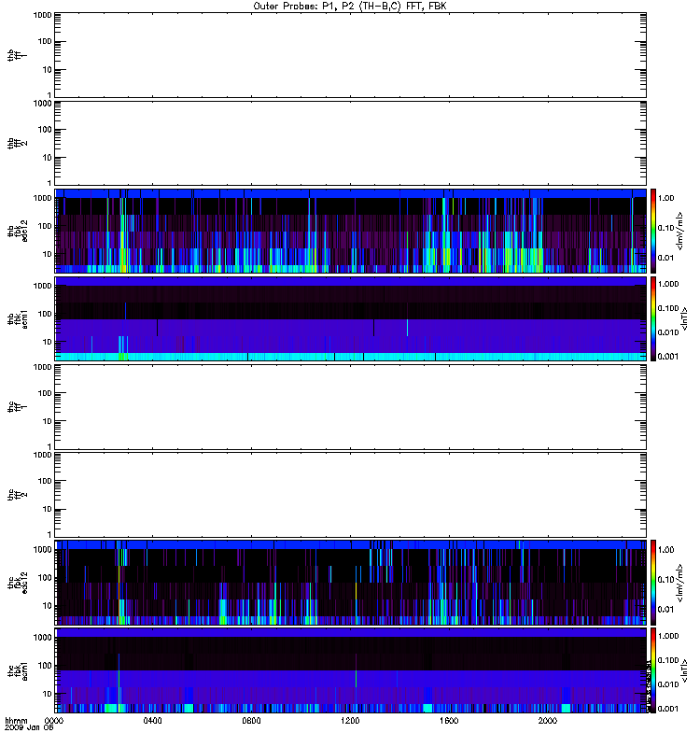Image resolution: width=700 pixels, height=747 pixels.
Task: Click the "0800" time axis tick label
Action: (x=251, y=721)
